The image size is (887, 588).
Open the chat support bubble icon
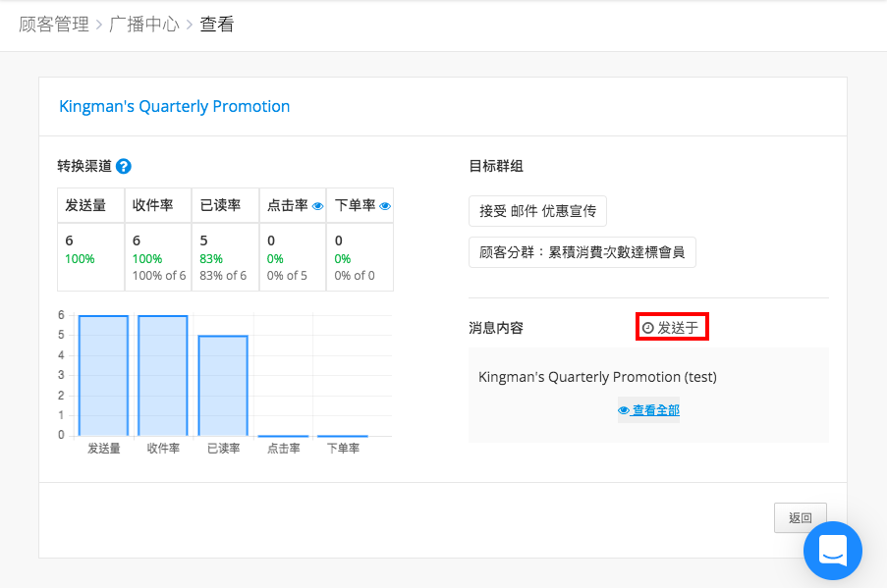click(833, 550)
